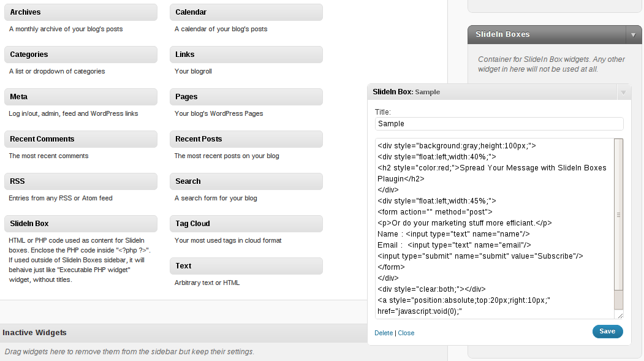Collapse the SlideIn Box Sample widget arrow
Viewport: 644px width, 361px height.
click(623, 93)
